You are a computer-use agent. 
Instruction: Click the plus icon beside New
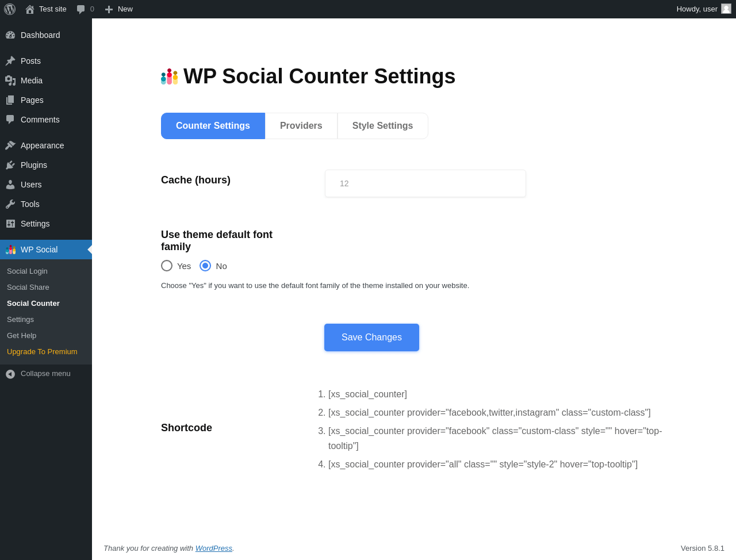tap(109, 9)
